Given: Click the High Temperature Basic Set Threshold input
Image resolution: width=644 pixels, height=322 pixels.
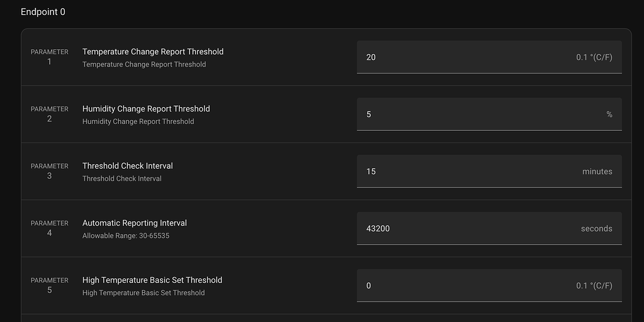Looking at the screenshot, I should 467,286.
